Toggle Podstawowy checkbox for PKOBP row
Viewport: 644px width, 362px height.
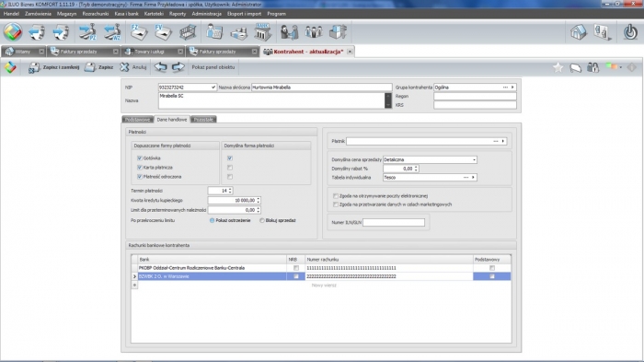492,268
